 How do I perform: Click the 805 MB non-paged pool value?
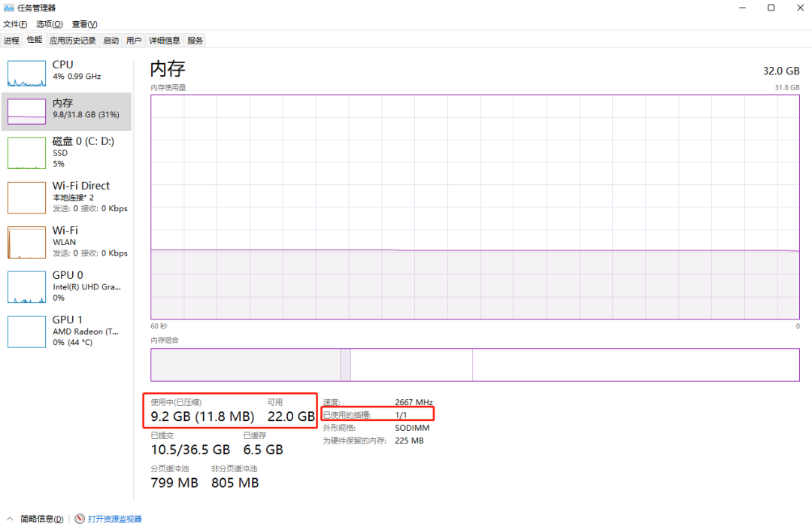235,483
